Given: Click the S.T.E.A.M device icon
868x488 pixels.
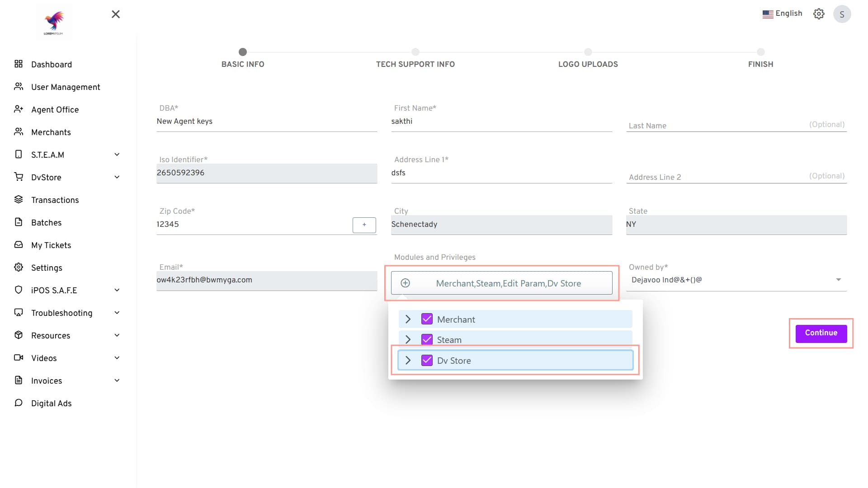Looking at the screenshot, I should 19,154.
